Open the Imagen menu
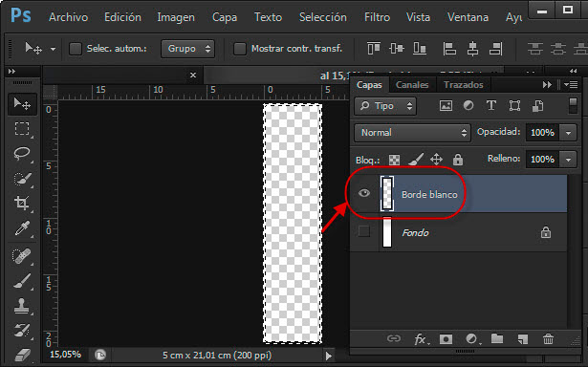 pyautogui.click(x=176, y=17)
